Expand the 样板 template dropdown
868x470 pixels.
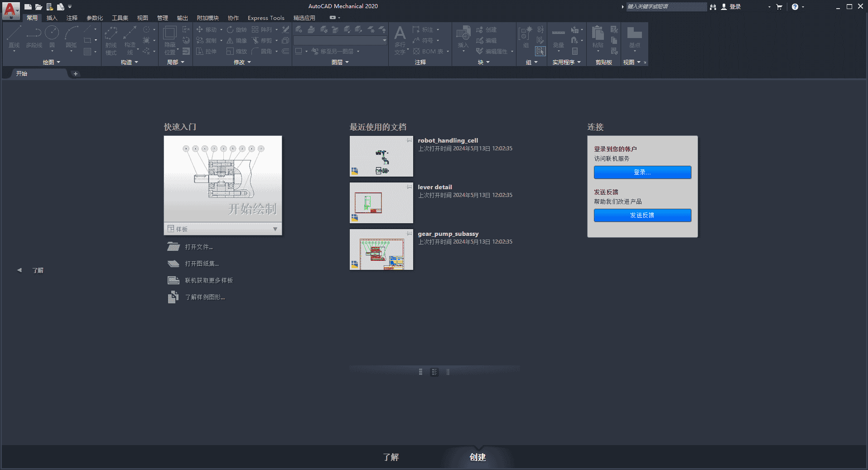point(275,229)
